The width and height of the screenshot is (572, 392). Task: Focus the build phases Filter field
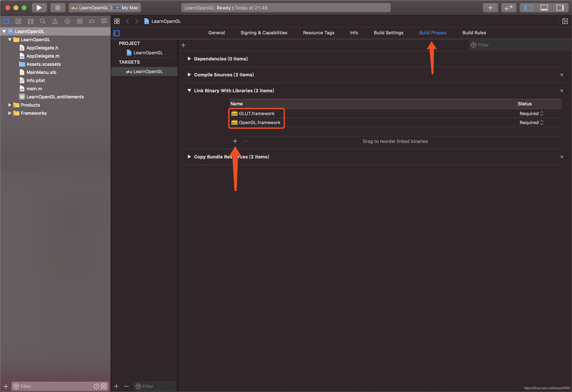519,45
